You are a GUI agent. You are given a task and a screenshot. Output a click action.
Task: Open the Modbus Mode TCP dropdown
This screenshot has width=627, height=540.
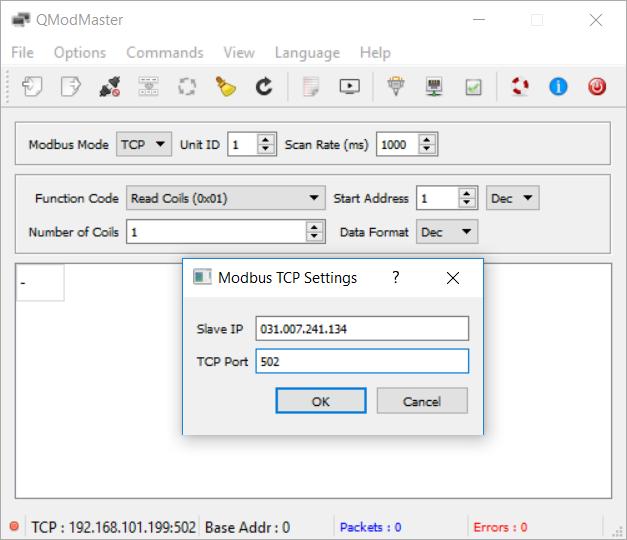(x=144, y=144)
